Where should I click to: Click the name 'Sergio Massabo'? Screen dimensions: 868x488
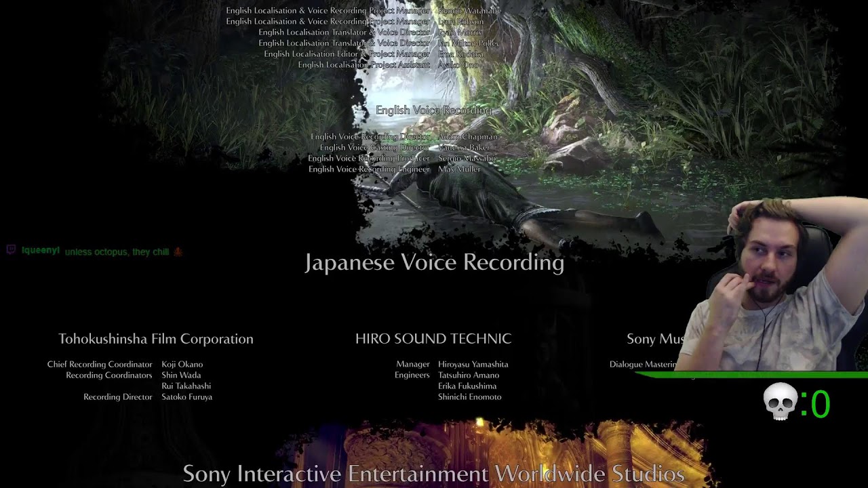click(467, 159)
